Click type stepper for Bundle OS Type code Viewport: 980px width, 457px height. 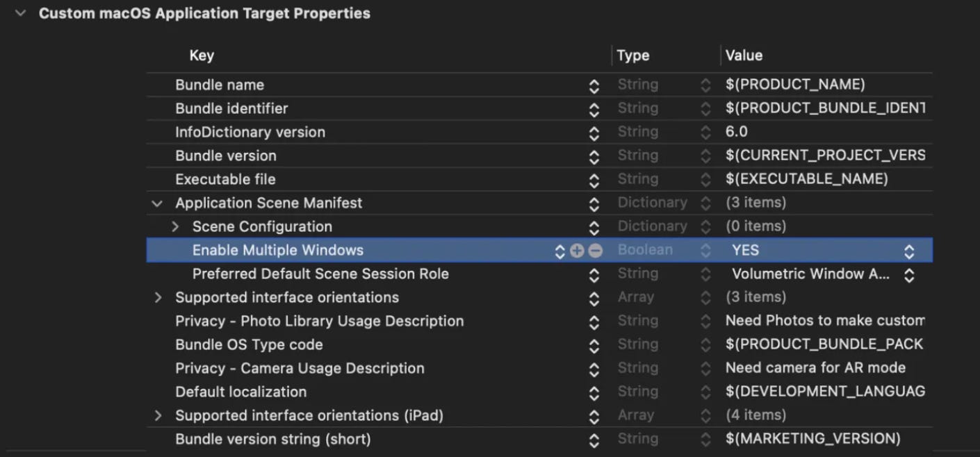tap(705, 345)
